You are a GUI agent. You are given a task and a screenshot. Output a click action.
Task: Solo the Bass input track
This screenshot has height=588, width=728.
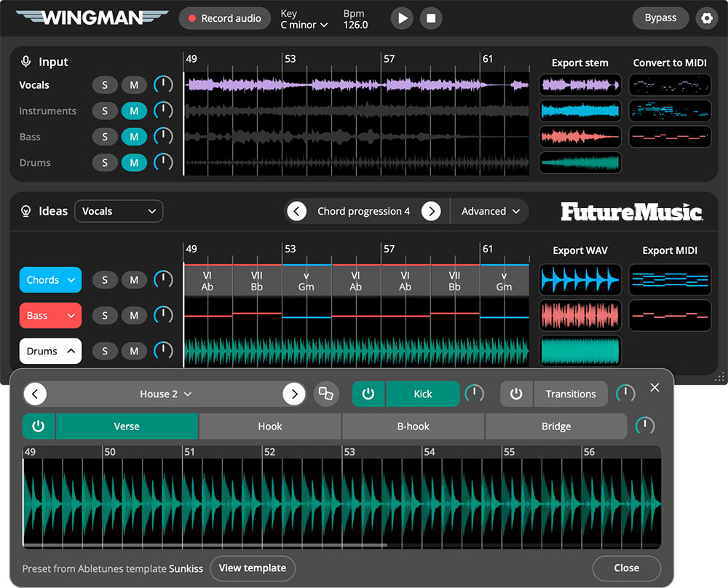coord(105,137)
